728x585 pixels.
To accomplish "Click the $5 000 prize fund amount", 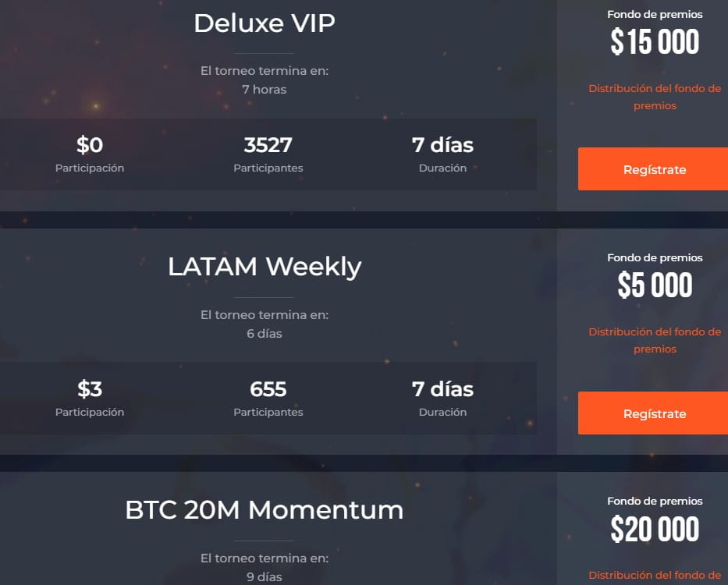I will 655,285.
